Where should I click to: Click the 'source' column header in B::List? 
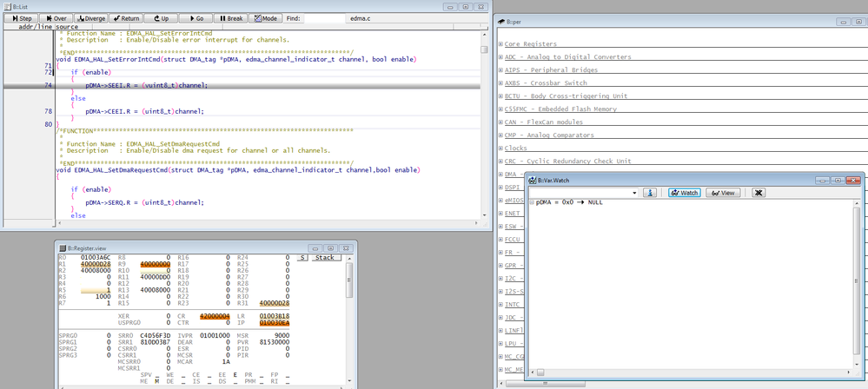pyautogui.click(x=66, y=27)
